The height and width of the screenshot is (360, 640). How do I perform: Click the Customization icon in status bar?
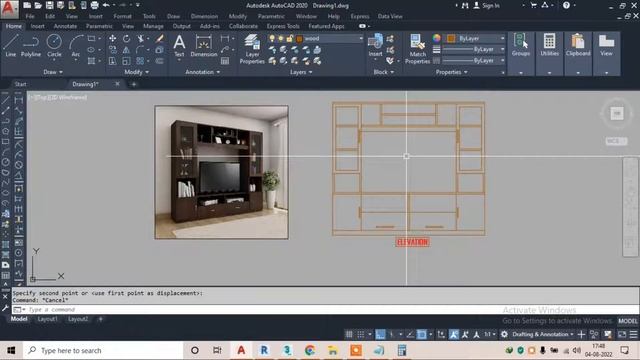point(633,334)
